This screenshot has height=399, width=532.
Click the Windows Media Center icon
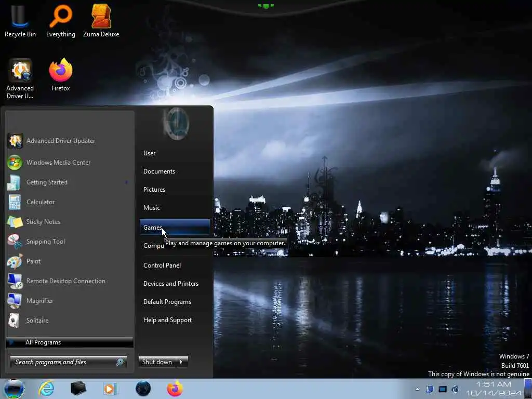15,163
